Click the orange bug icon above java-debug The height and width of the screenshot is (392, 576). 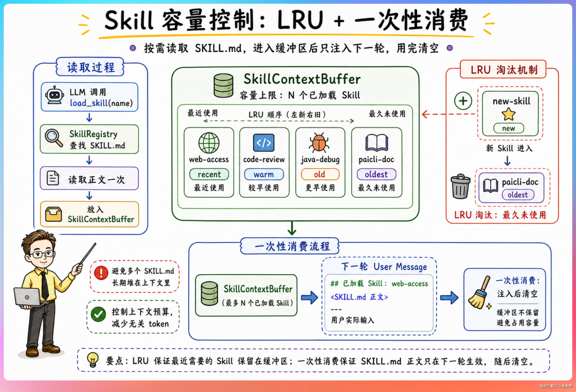pyautogui.click(x=319, y=143)
